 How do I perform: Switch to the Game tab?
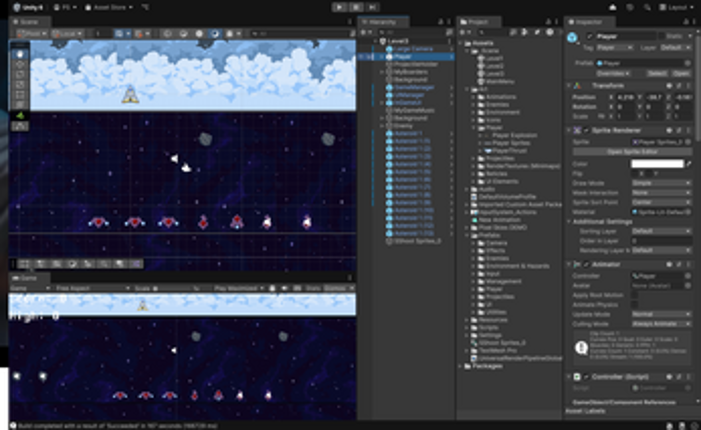(x=28, y=278)
